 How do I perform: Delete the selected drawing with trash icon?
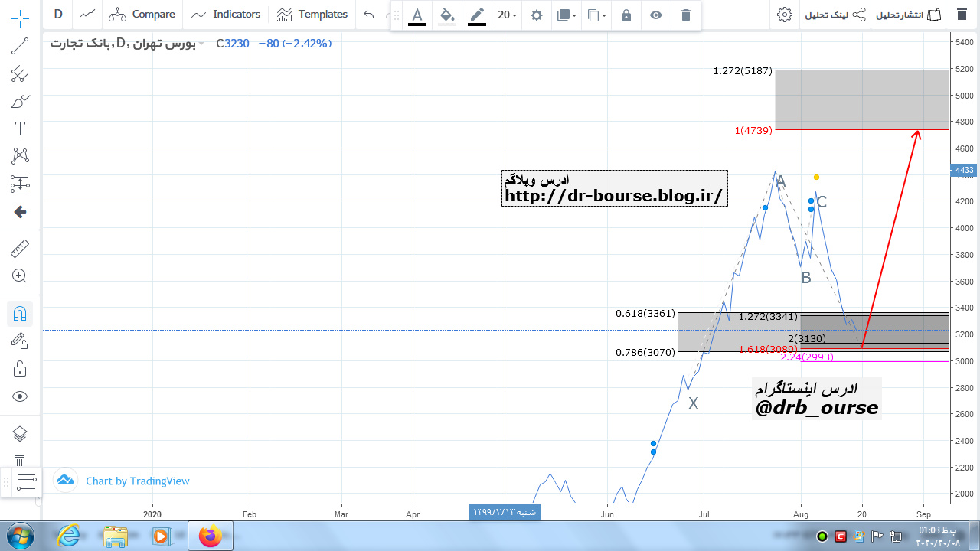point(685,15)
